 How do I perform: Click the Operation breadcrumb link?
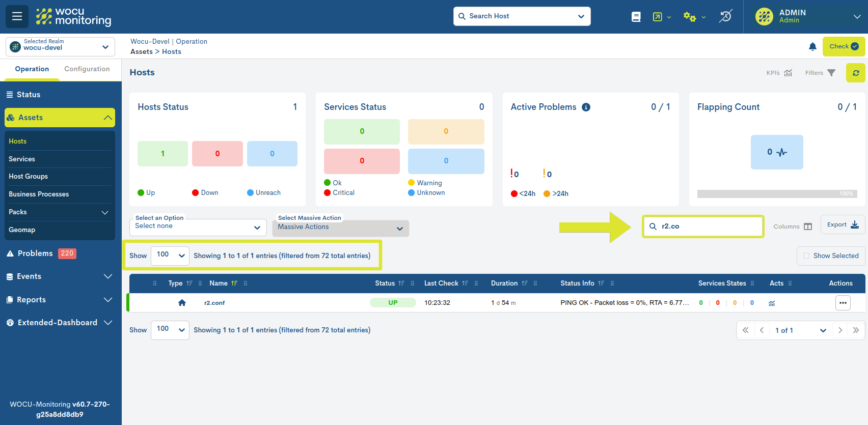click(192, 42)
